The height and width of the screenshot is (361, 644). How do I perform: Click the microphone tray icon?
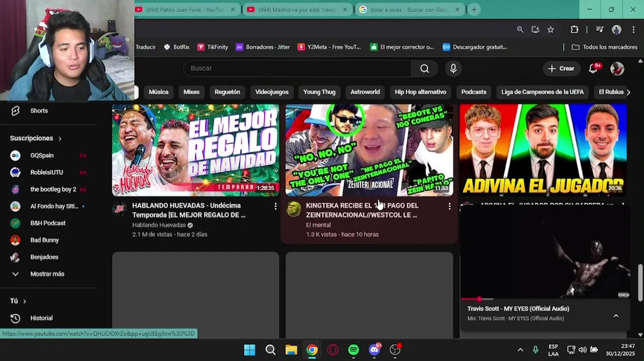tap(535, 349)
